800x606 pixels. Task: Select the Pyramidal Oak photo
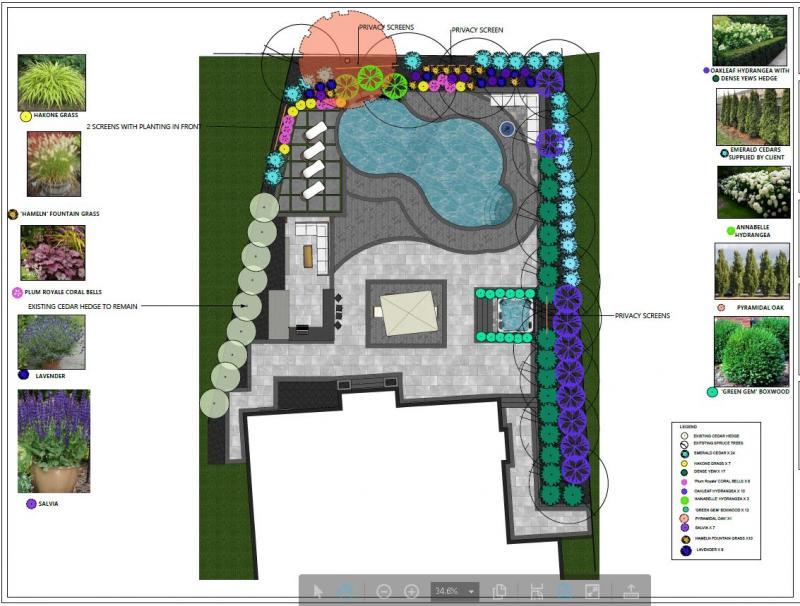(752, 270)
